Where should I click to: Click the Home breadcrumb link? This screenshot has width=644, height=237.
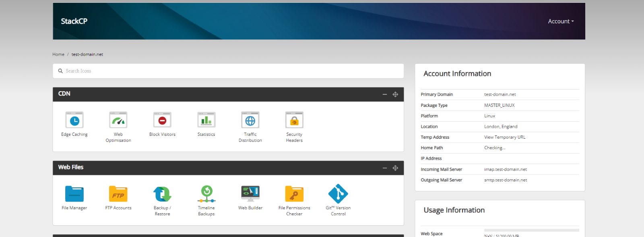point(58,54)
